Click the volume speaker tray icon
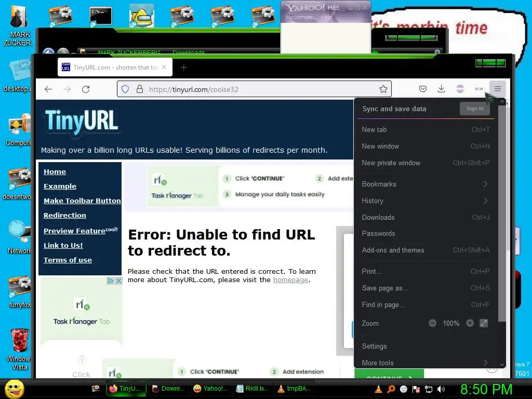The height and width of the screenshot is (399, 532). [x=441, y=389]
